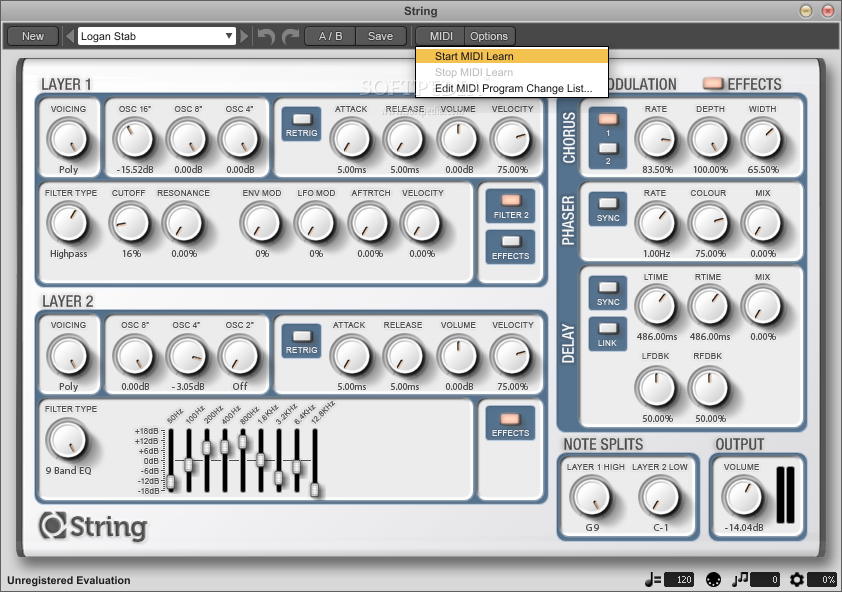Click the LFO MOD knob
Viewport: 842px width, 592px height.
(x=315, y=223)
